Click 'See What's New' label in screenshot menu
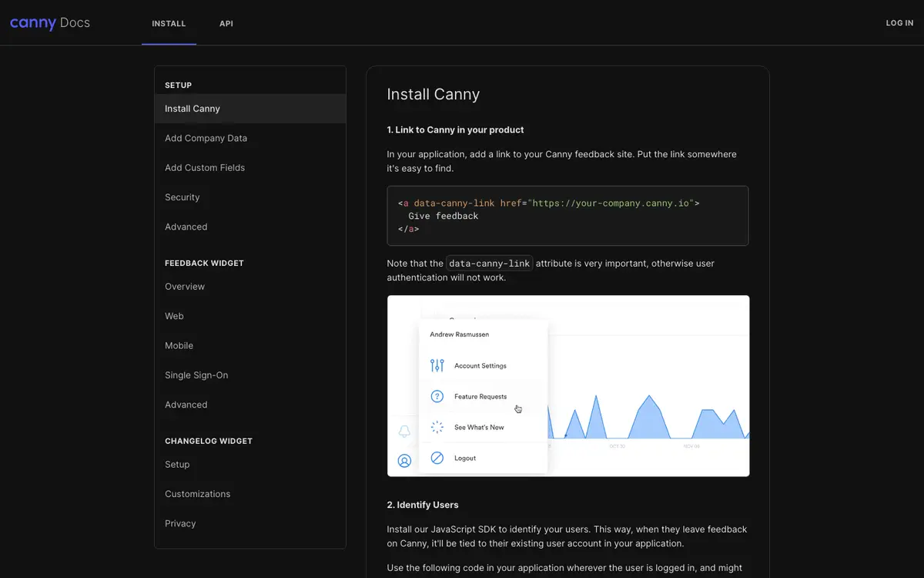The image size is (924, 578). point(479,427)
